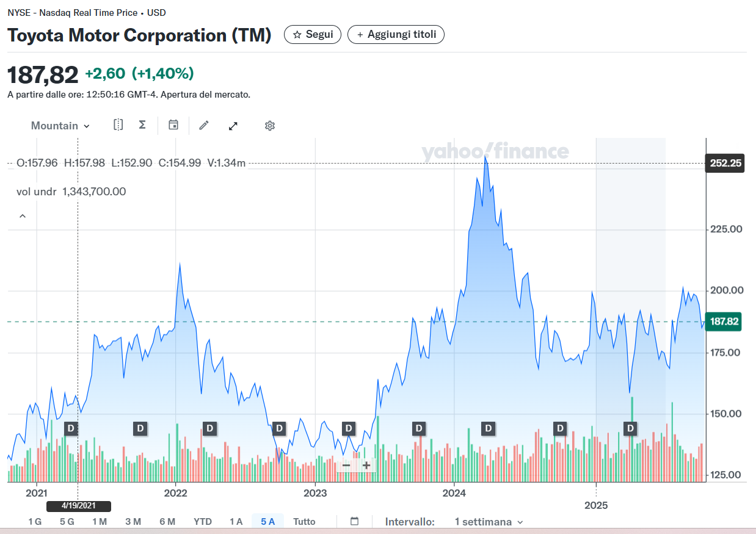
Task: Open the indicators sigma icon
Action: (x=142, y=125)
